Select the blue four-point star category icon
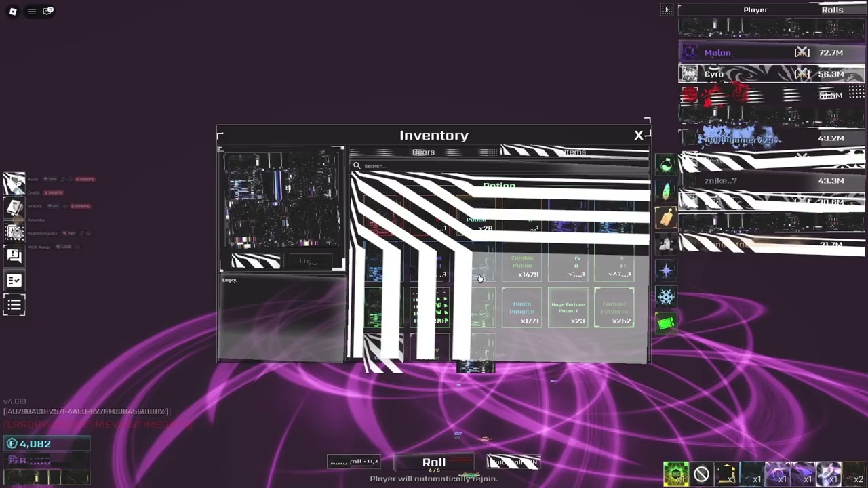The width and height of the screenshot is (868, 488). [x=666, y=270]
